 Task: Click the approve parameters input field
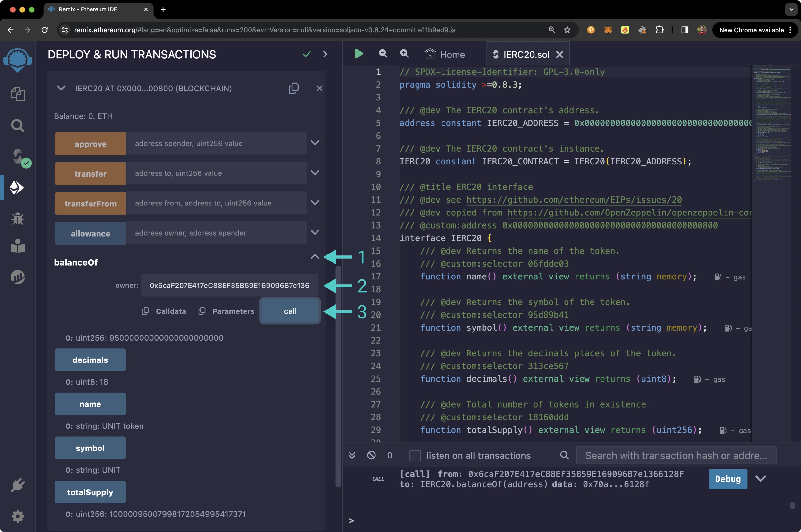(217, 143)
